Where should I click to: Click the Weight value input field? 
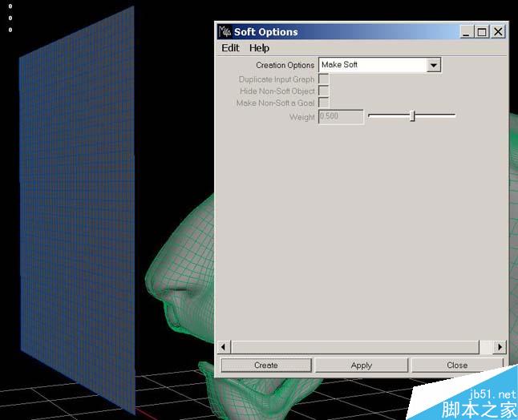tap(341, 116)
